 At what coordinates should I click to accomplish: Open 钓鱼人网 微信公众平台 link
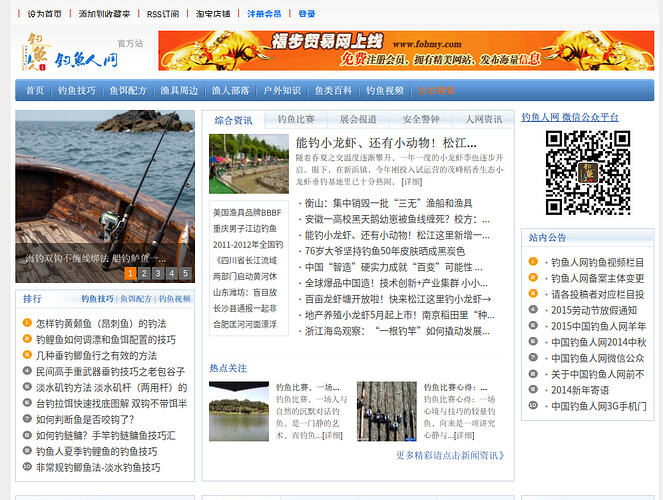pyautogui.click(x=570, y=117)
